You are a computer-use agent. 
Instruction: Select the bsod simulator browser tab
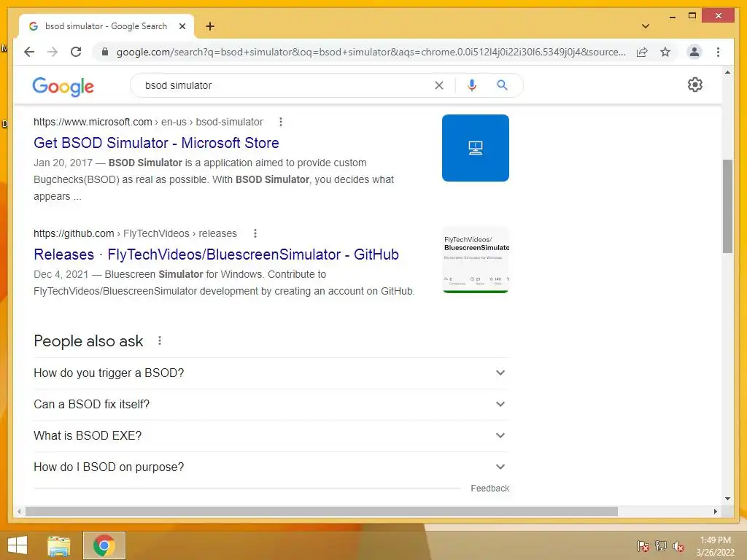(x=106, y=26)
